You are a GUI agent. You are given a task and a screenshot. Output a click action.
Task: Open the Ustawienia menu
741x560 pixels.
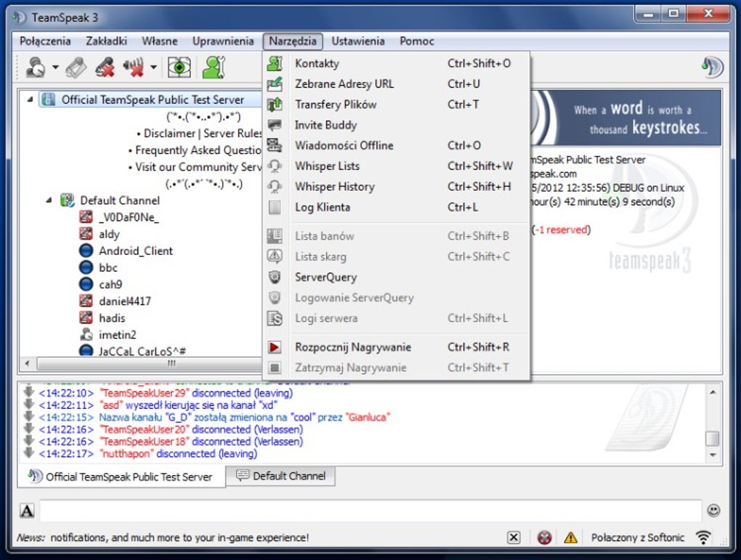point(357,41)
